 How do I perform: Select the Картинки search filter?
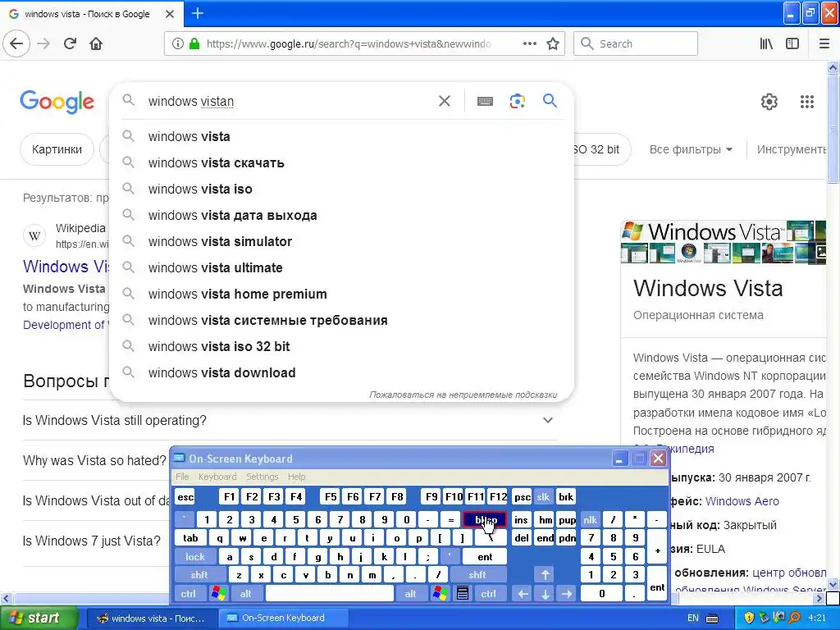pos(57,149)
